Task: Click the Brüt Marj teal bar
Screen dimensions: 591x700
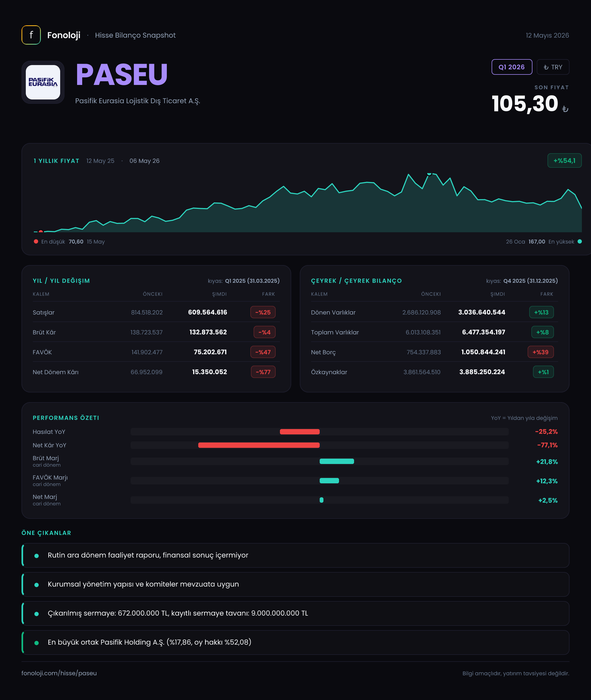Action: click(337, 461)
